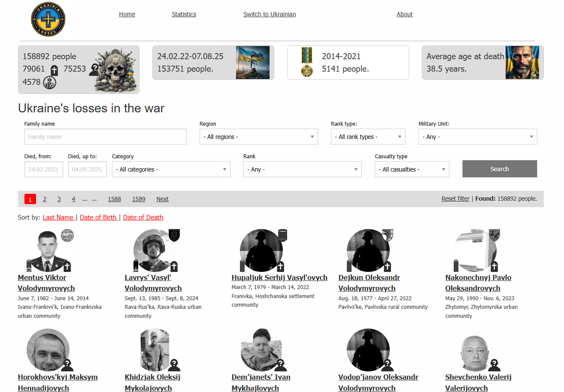Click the bearded soldier average age image
The width and height of the screenshot is (564, 392).
[x=522, y=63]
